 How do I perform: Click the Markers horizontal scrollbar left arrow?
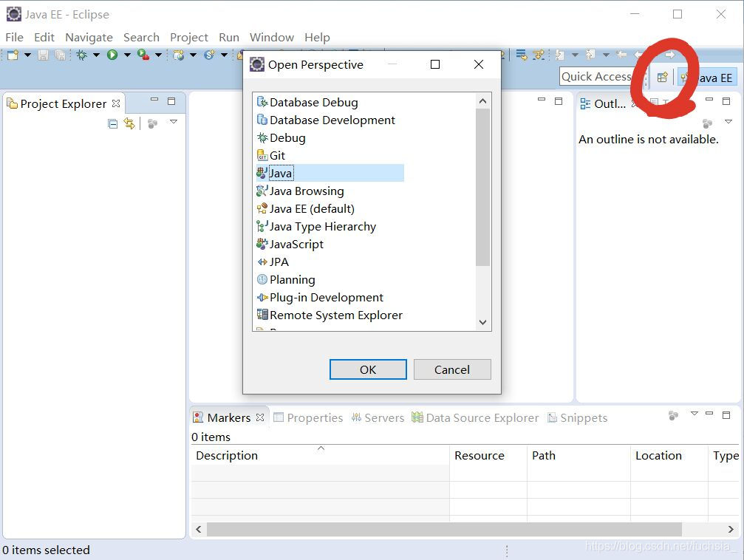(199, 529)
